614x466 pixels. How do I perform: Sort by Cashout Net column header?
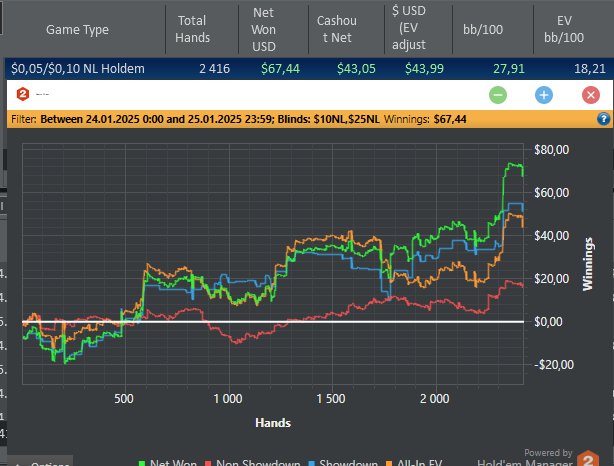337,29
